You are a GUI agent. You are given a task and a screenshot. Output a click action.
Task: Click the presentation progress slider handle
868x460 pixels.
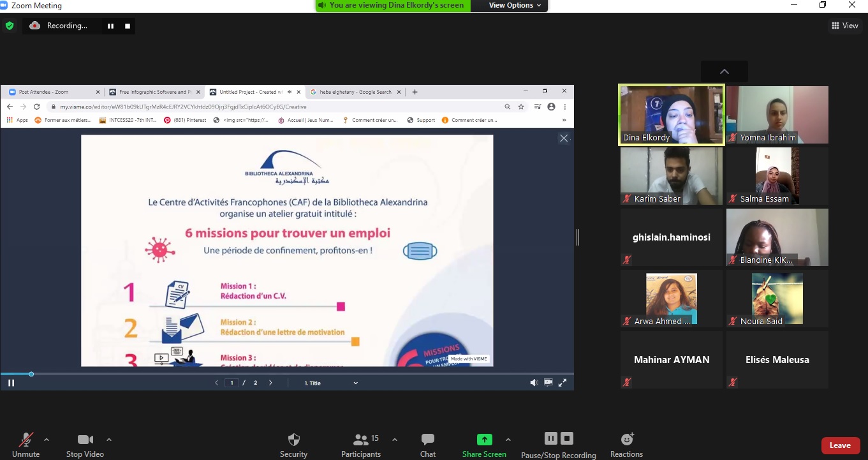[31, 374]
